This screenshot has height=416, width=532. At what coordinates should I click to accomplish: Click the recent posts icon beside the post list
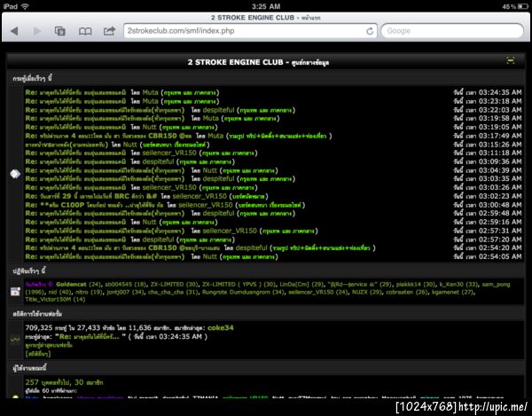15,174
